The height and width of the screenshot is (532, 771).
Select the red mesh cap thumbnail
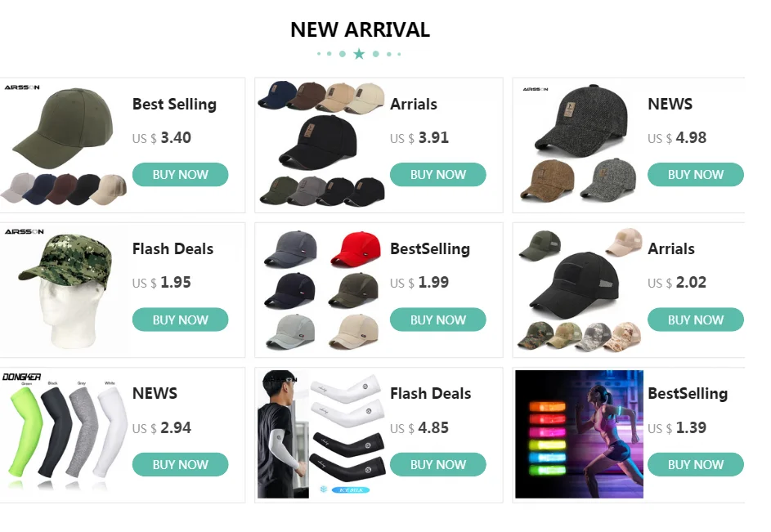pyautogui.click(x=355, y=249)
